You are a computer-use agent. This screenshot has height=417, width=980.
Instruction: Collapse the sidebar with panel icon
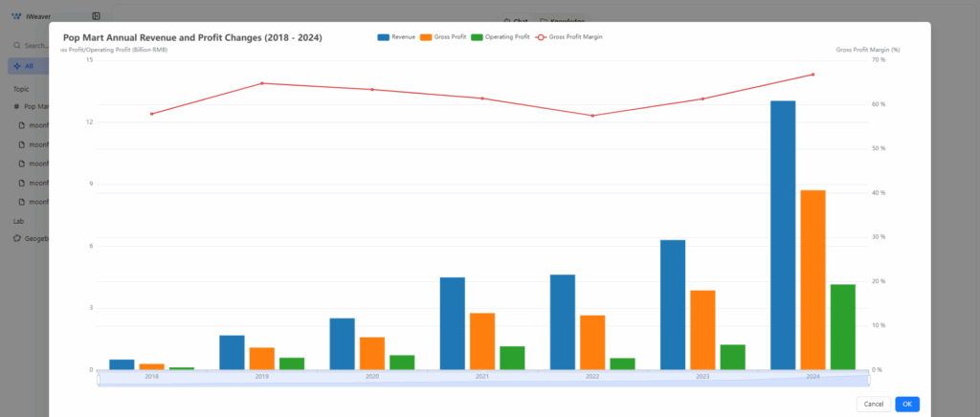(96, 16)
